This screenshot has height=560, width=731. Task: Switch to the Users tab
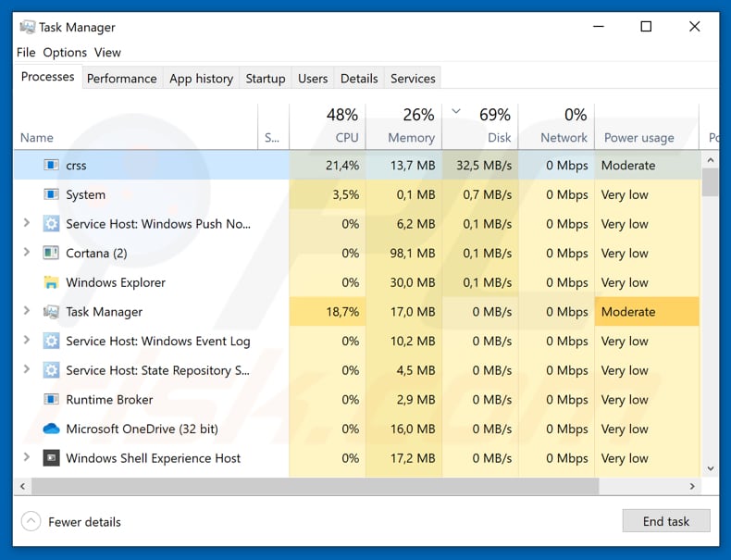pos(313,79)
